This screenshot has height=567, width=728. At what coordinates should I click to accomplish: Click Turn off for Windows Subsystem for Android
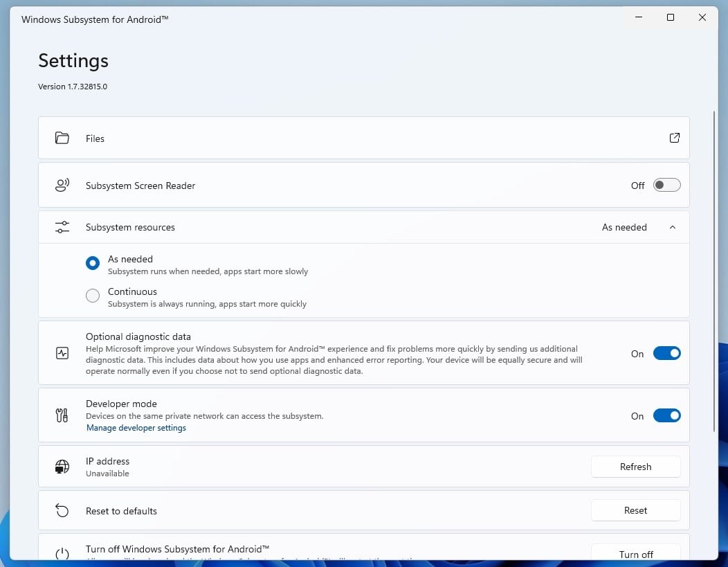635,553
